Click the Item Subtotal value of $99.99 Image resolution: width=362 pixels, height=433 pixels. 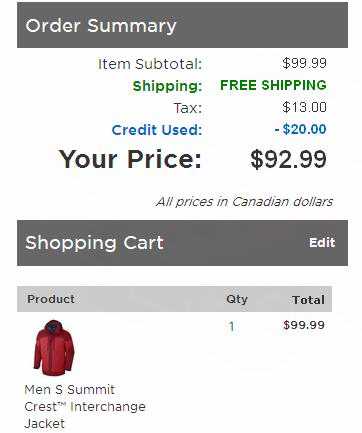coord(304,63)
